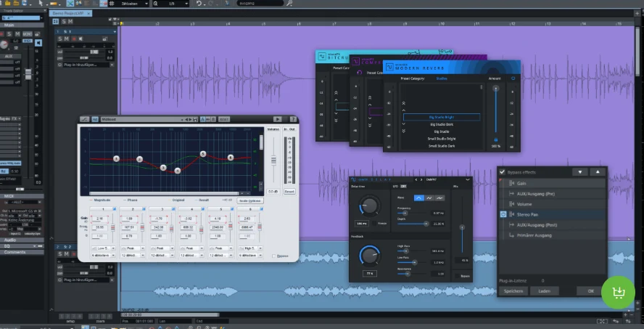The height and width of the screenshot is (329, 644).
Task: Arm record on track 1
Action: (75, 39)
